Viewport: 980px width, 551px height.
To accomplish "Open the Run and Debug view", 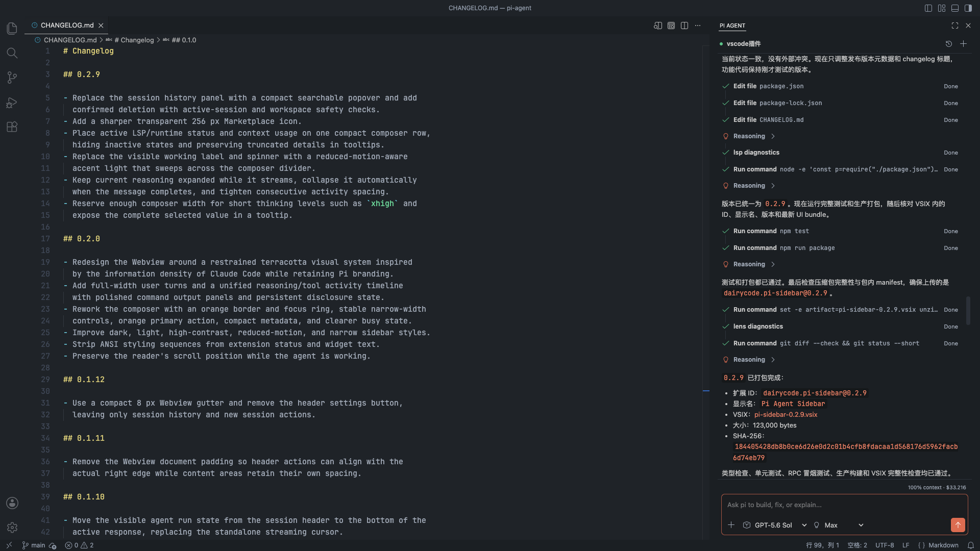I will 12,103.
